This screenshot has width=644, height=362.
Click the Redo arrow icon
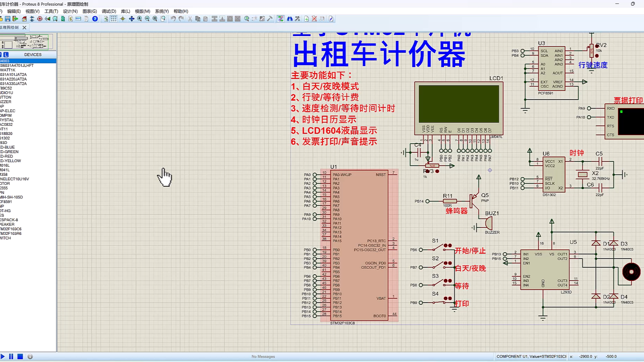click(181, 19)
